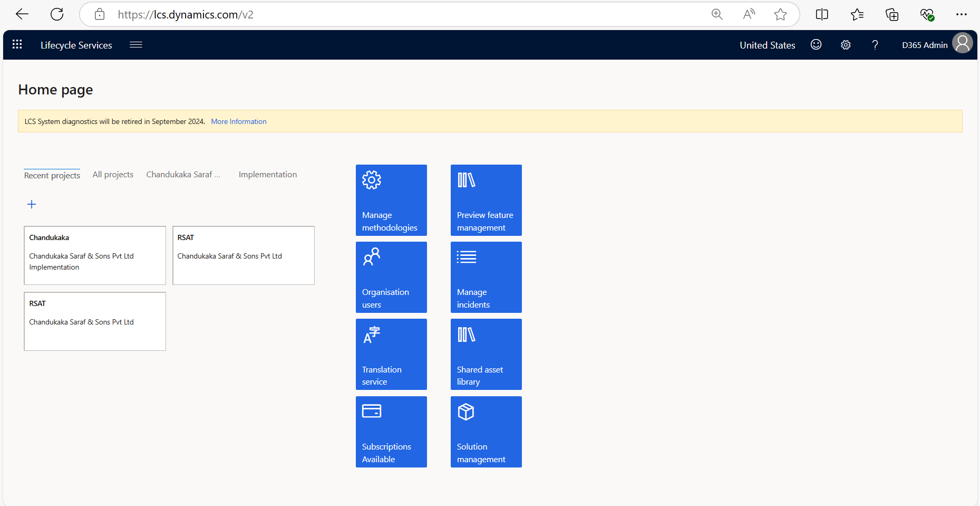Open Manage methodologies tile

click(x=391, y=200)
